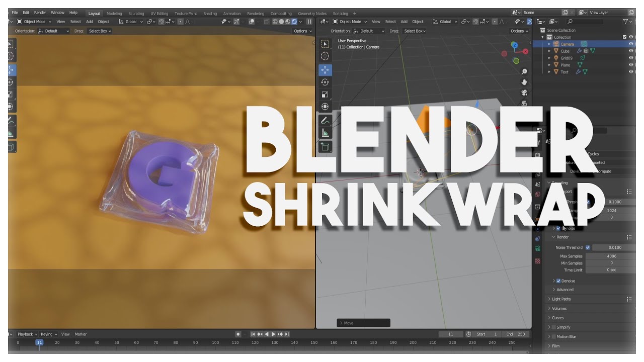Open the Playback dropdown in timeline
This screenshot has width=644, height=362.
27,334
